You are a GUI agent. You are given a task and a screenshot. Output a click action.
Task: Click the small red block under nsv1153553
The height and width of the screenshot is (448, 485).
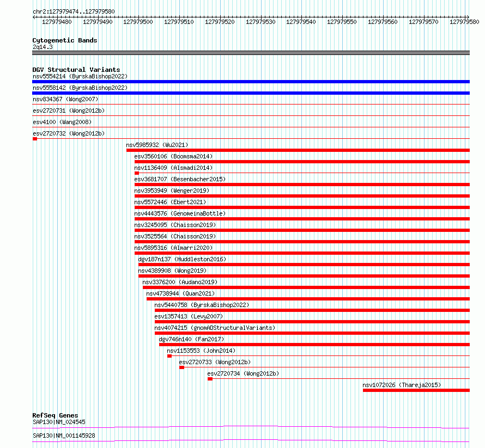tap(169, 356)
